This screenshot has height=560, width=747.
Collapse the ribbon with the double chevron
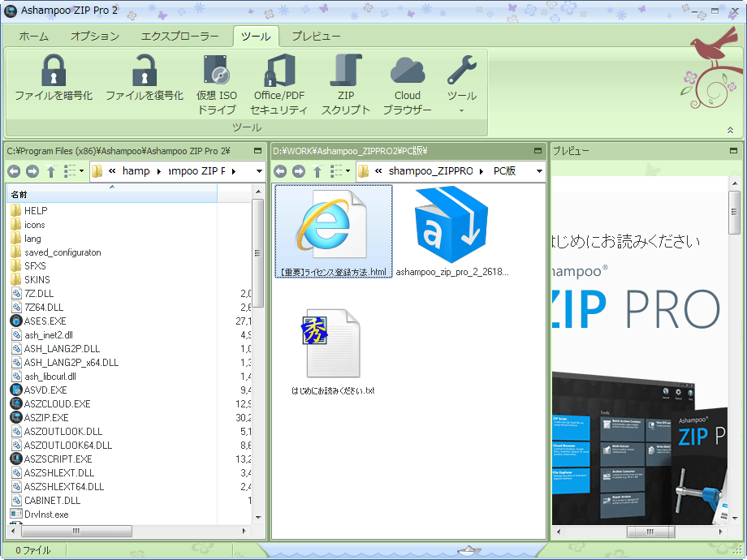(x=730, y=130)
